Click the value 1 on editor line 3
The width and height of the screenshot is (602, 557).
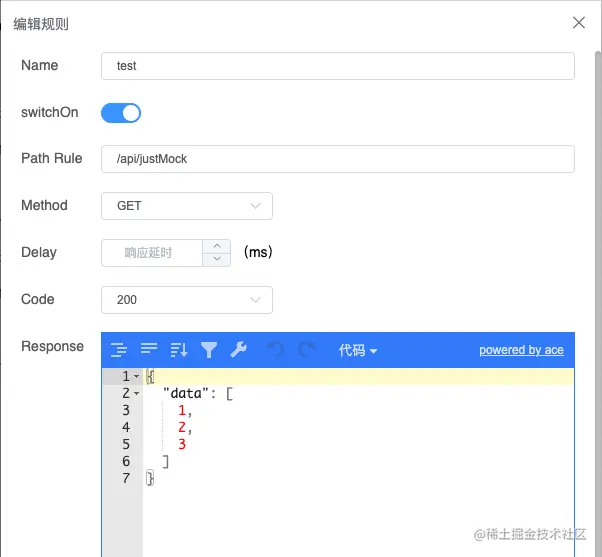(x=182, y=410)
